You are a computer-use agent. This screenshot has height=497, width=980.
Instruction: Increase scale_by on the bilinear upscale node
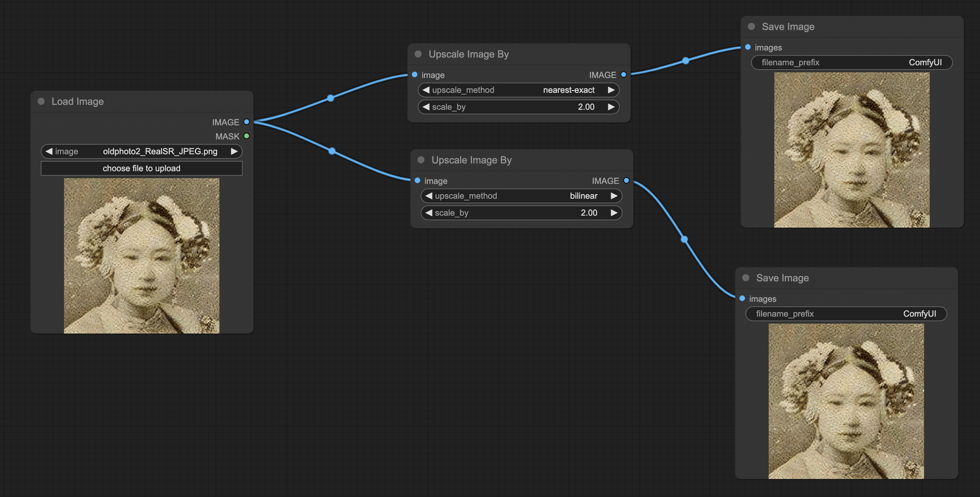614,212
